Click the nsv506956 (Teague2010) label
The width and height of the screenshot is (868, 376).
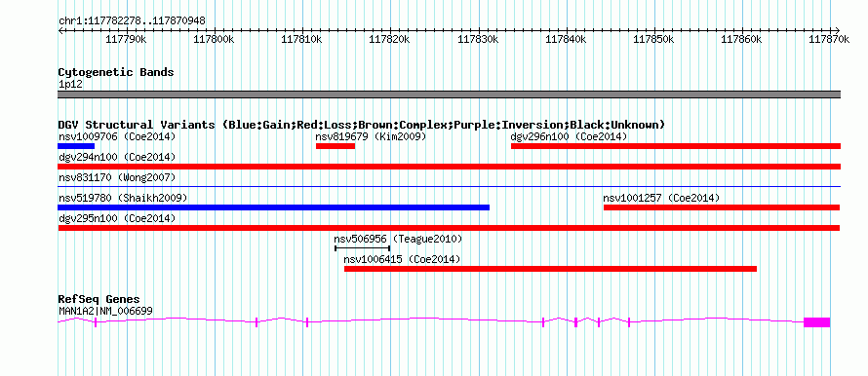(398, 239)
